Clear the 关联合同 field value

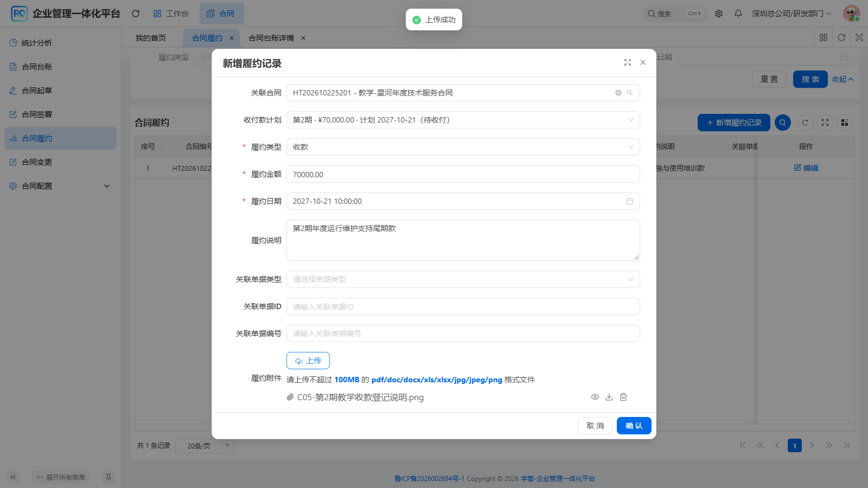618,93
